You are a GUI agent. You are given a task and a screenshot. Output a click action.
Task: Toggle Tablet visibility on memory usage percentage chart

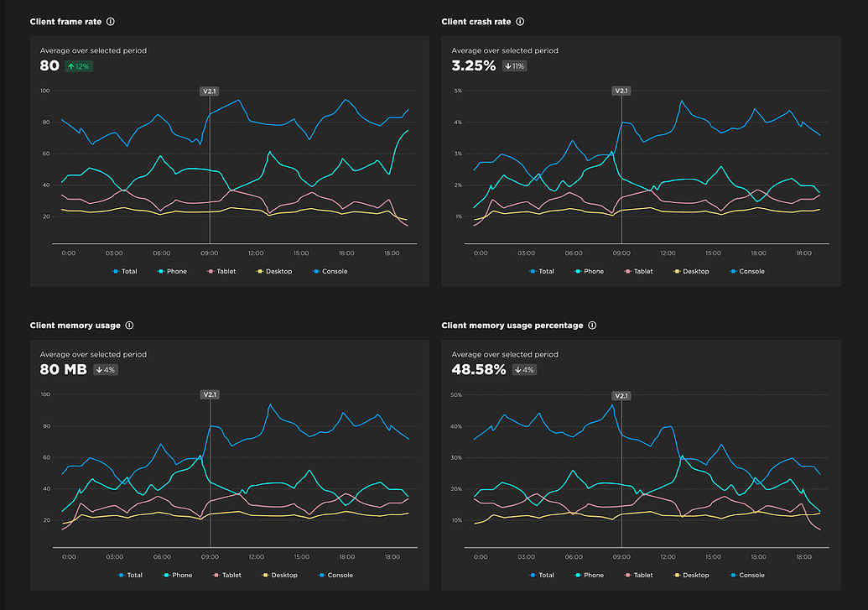tap(639, 575)
